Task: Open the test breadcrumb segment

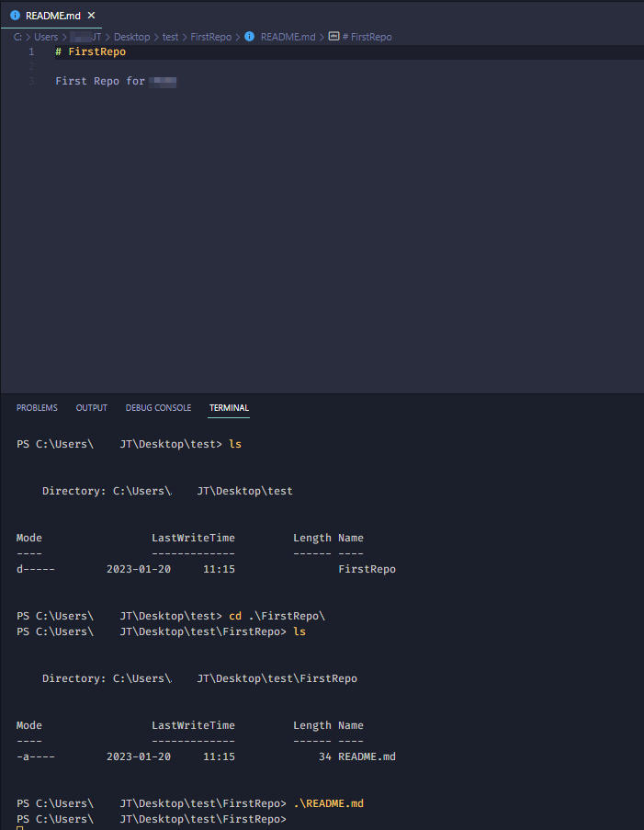Action: coord(170,37)
